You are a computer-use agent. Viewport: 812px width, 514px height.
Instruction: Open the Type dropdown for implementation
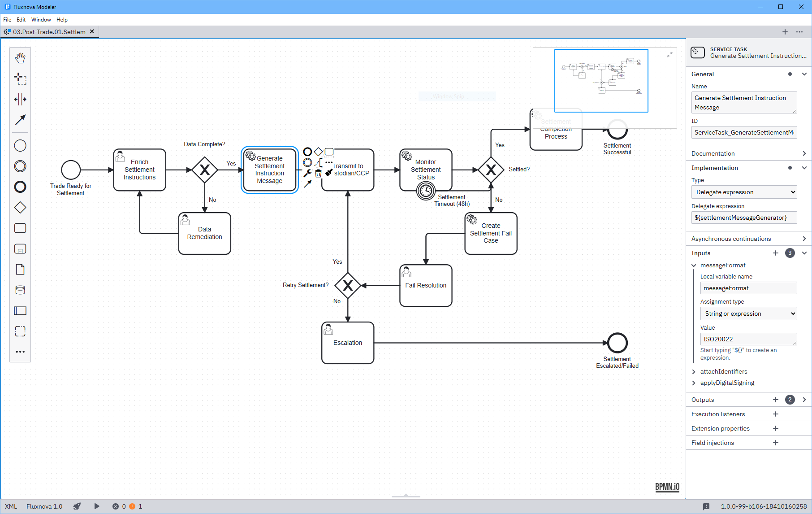tap(744, 192)
